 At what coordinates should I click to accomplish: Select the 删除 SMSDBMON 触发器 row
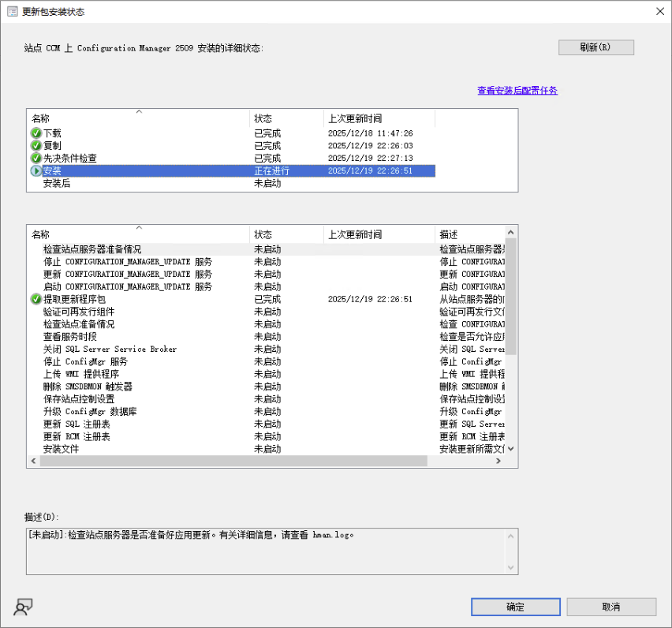point(267,387)
